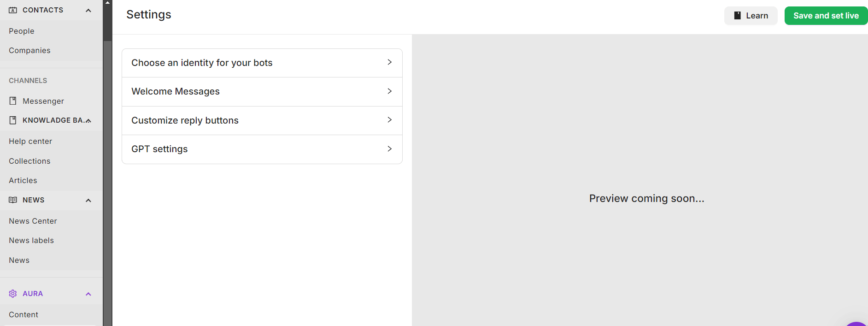868x326 pixels.
Task: Expand the GPT settings row
Action: [262, 149]
